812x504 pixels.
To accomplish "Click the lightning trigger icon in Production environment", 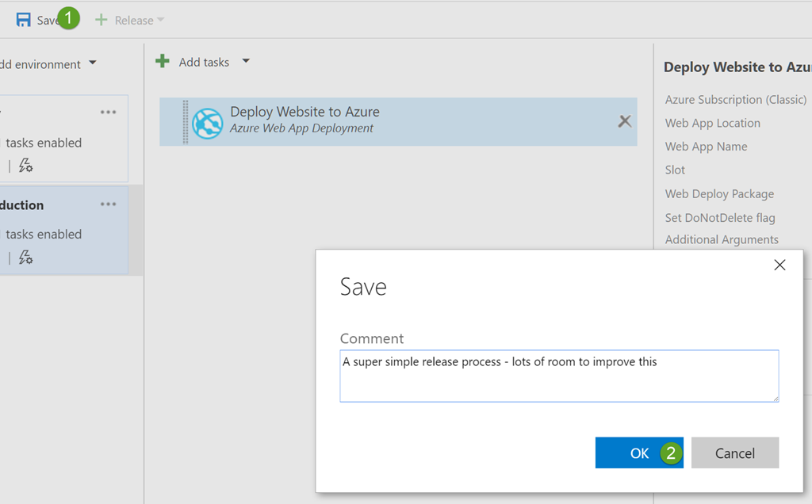I will coord(25,258).
